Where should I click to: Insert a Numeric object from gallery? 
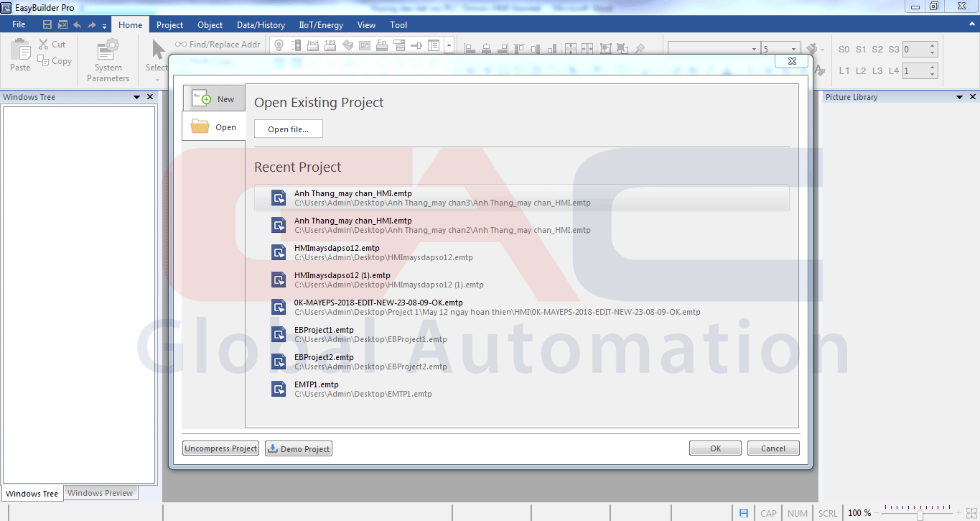[x=330, y=45]
